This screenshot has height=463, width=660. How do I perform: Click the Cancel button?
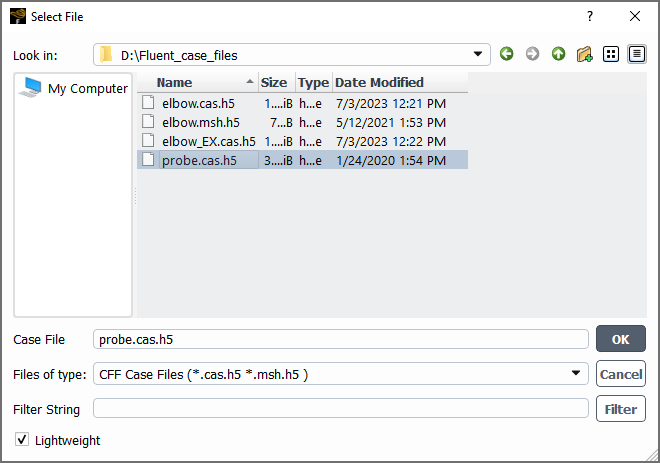tap(620, 374)
